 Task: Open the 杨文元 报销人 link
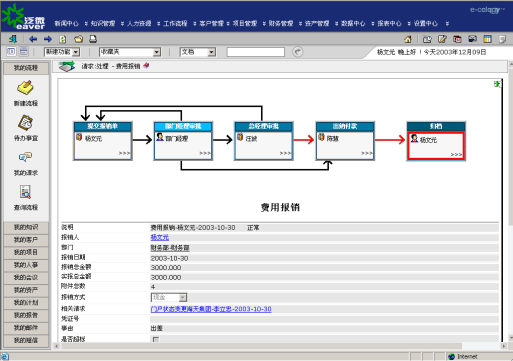pos(160,237)
